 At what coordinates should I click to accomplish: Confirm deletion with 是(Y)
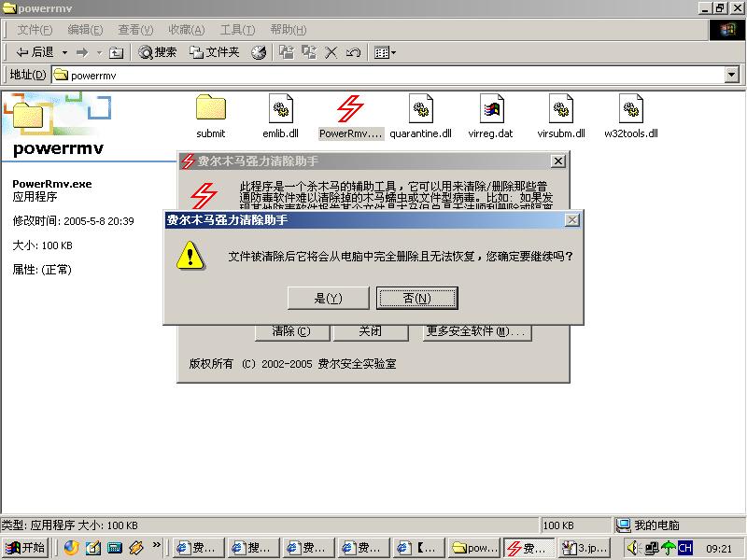point(329,298)
